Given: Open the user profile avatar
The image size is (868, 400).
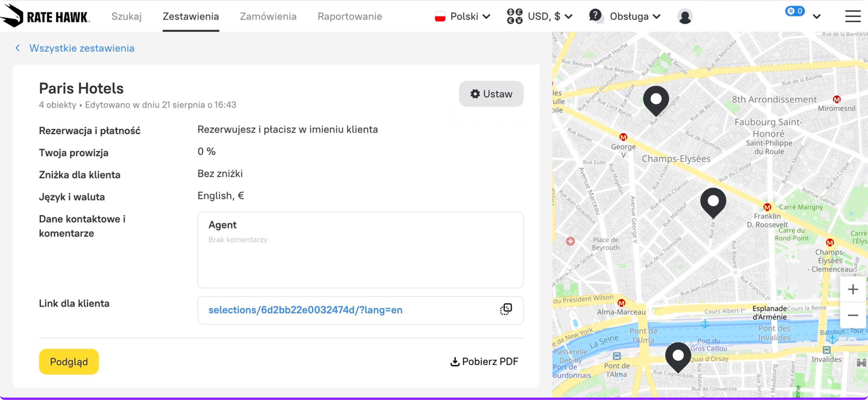Looking at the screenshot, I should [x=685, y=16].
